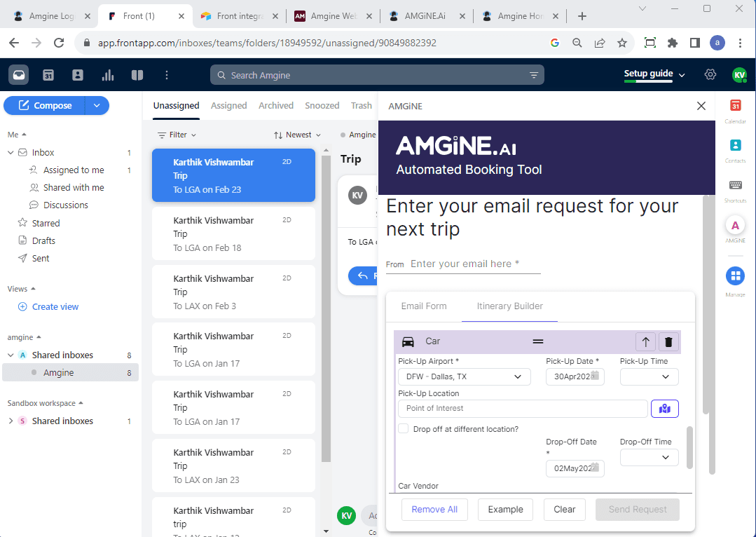The height and width of the screenshot is (537, 756).
Task: Click the Pick-Up Location Point of Interest field
Action: pyautogui.click(x=523, y=409)
